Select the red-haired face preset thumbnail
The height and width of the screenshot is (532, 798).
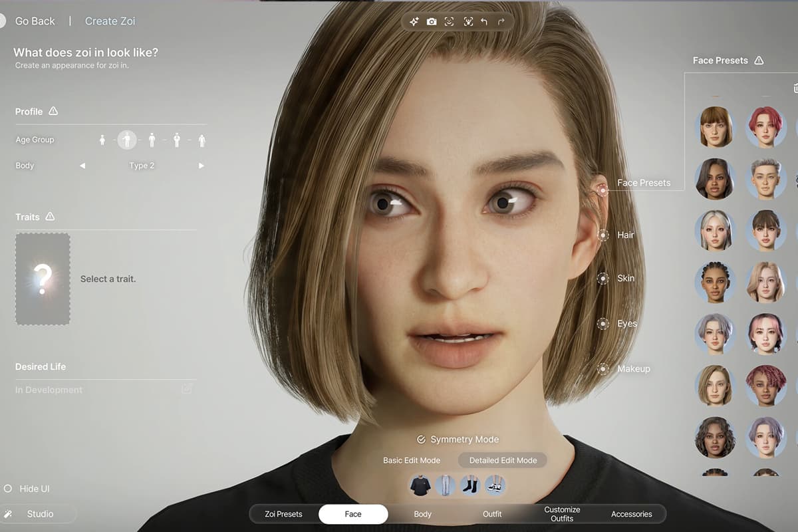pyautogui.click(x=765, y=127)
